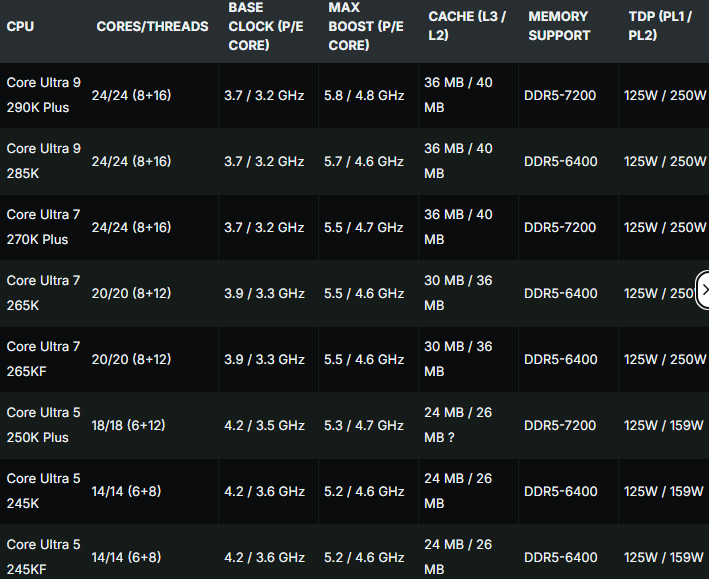The height and width of the screenshot is (579, 709).
Task: Click DDR5-7200 in the 270K Plus row
Action: [560, 227]
